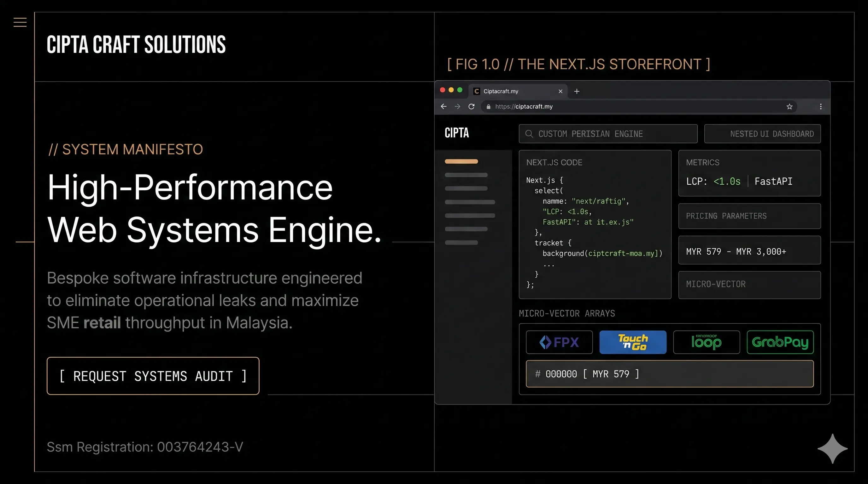Switch to the Ciptacraft.my browser tab
This screenshot has height=484, width=868.
pos(518,91)
